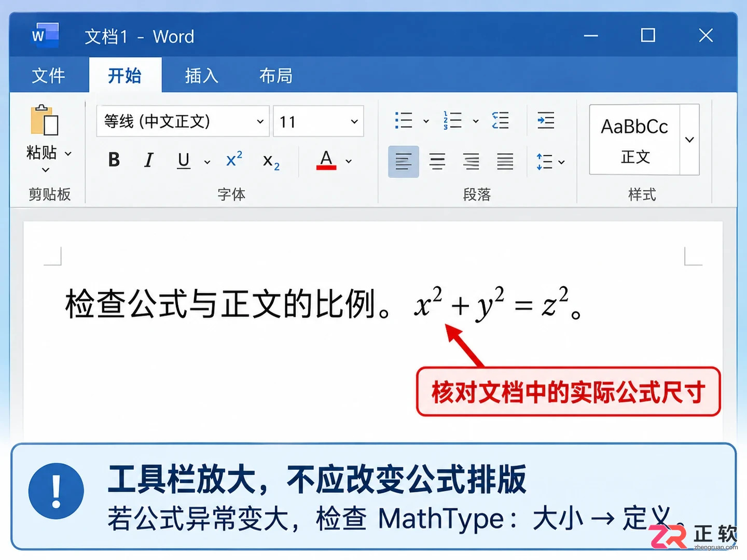Justify the paragraph text
747x560 pixels.
point(505,162)
